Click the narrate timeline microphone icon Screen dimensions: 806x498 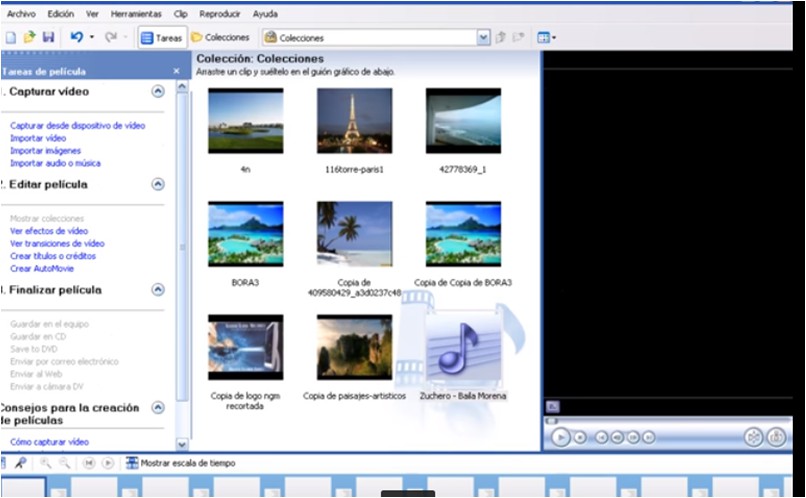tap(20, 463)
